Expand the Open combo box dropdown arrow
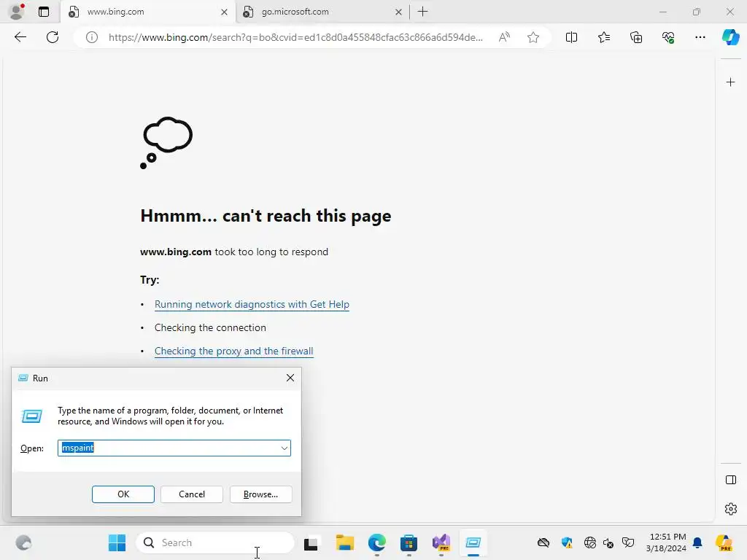The height and width of the screenshot is (560, 747). [x=284, y=448]
